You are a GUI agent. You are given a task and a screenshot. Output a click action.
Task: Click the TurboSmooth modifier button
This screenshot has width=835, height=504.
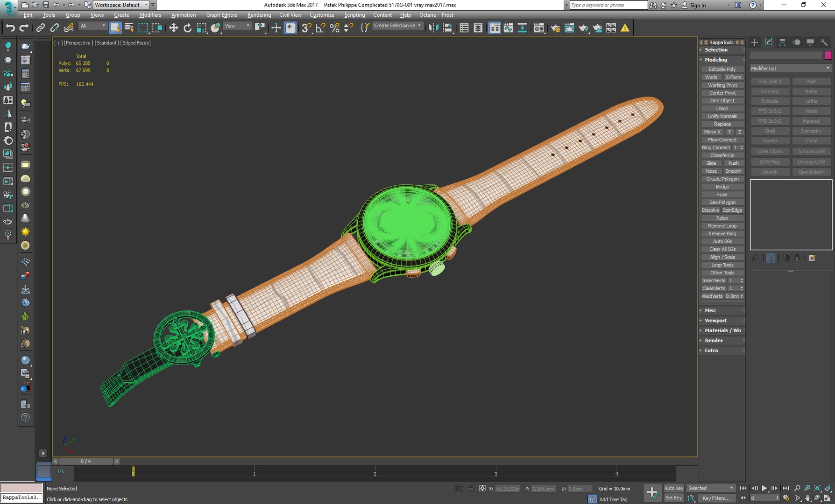[811, 152]
